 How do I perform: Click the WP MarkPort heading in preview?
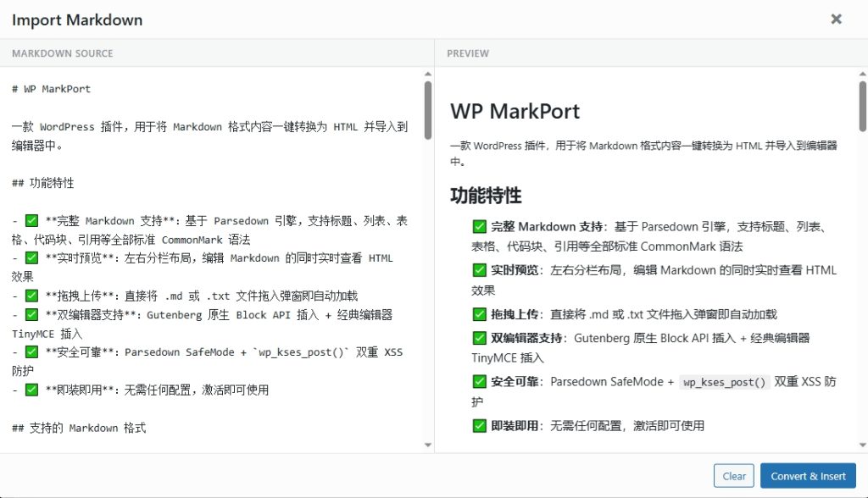pos(515,111)
